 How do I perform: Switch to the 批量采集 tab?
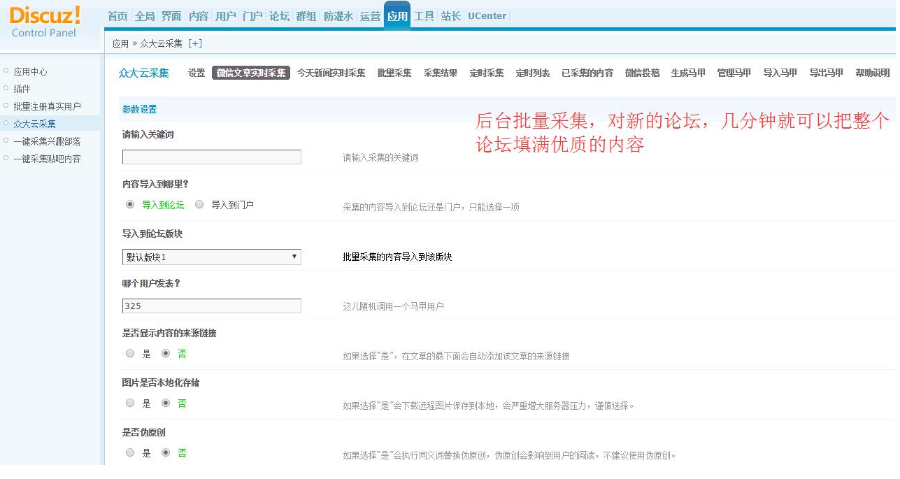click(x=394, y=73)
